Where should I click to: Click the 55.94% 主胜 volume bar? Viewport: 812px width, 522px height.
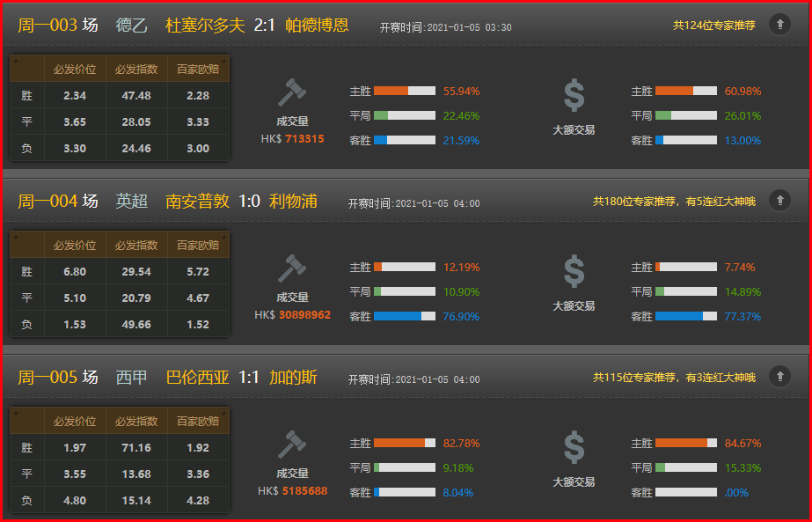(405, 92)
